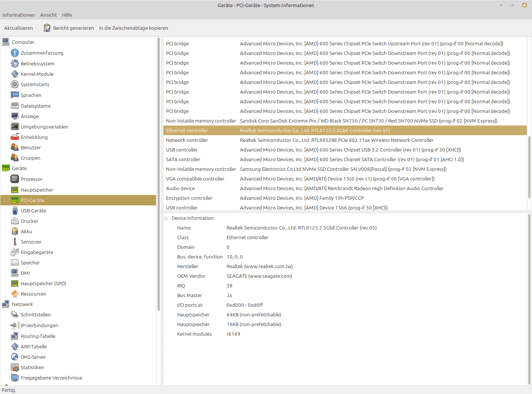This screenshot has width=532, height=394.
Task: Select the Samsung NVMe SSD Controller row
Action: point(345,169)
